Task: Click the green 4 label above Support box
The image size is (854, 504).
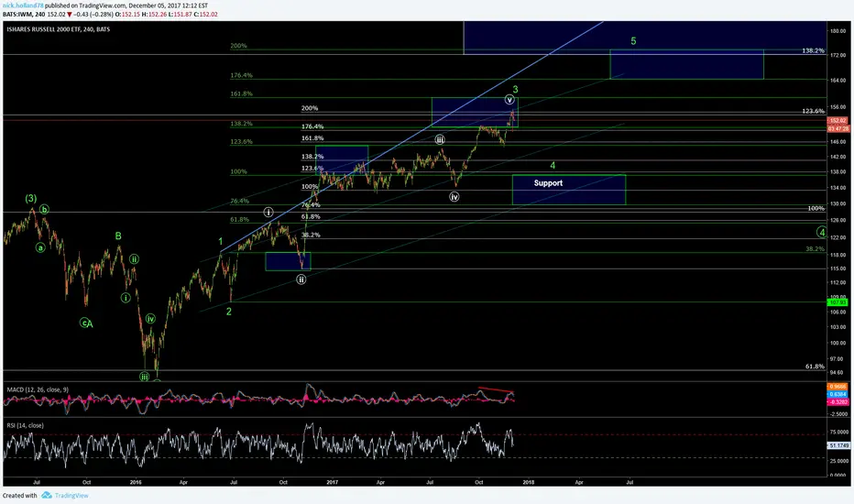Action: click(553, 165)
